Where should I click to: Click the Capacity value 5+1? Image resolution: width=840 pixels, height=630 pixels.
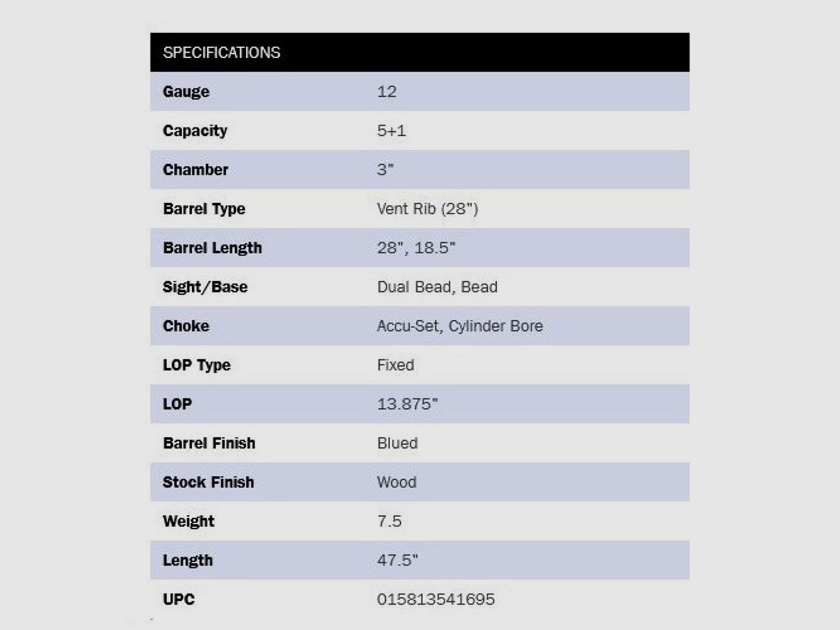(x=392, y=131)
